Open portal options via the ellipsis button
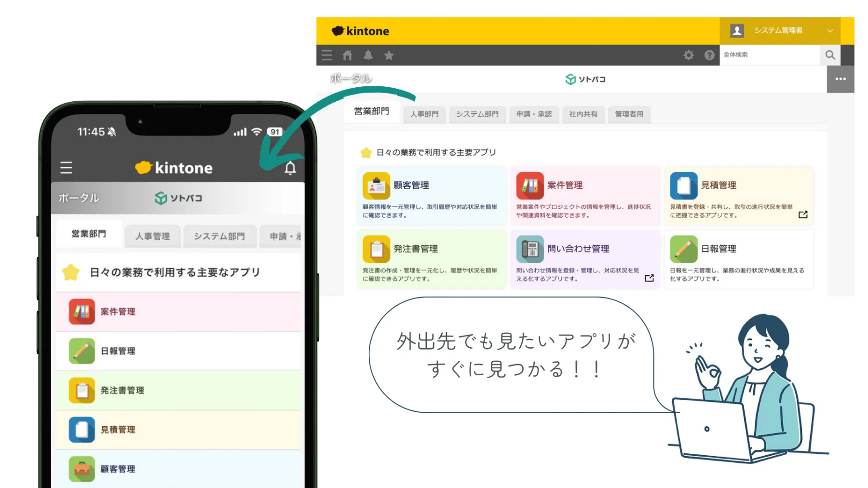The height and width of the screenshot is (488, 868). pyautogui.click(x=840, y=79)
